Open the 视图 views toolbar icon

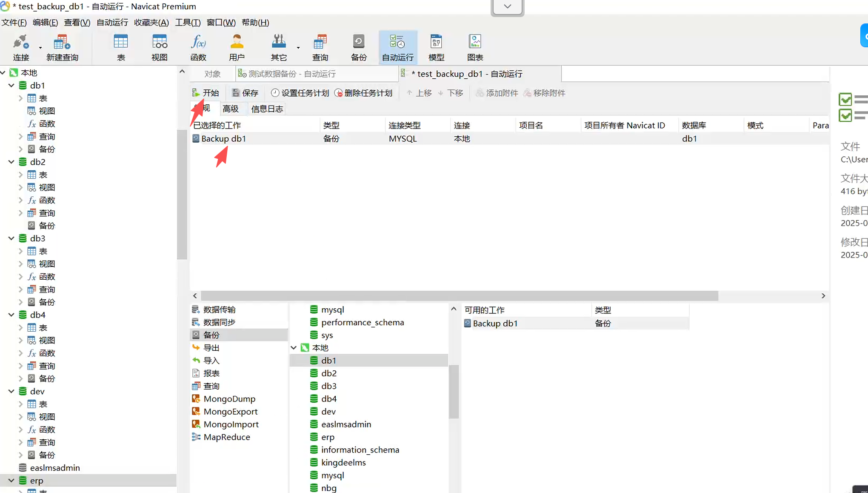[x=160, y=48]
